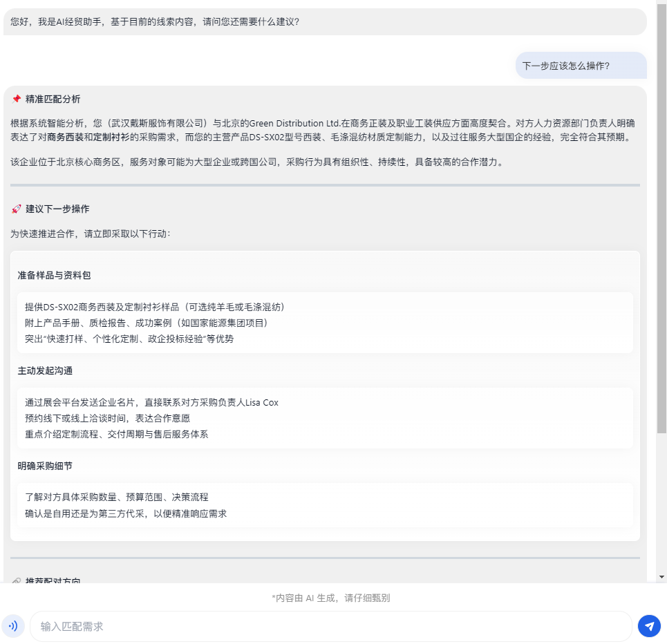Click the DS-SX02 sample suggestion line

155,307
